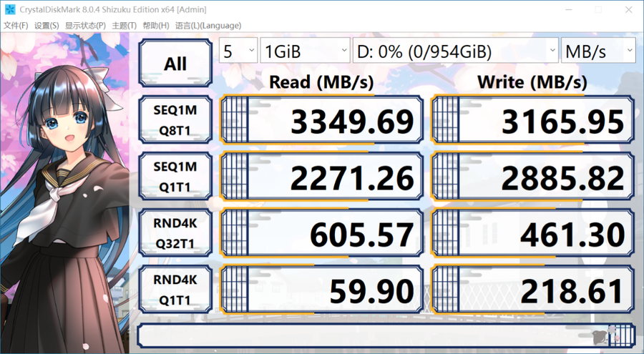Click the CrystalDiskMark title bar app icon
The height and width of the screenshot is (354, 644).
click(x=9, y=9)
